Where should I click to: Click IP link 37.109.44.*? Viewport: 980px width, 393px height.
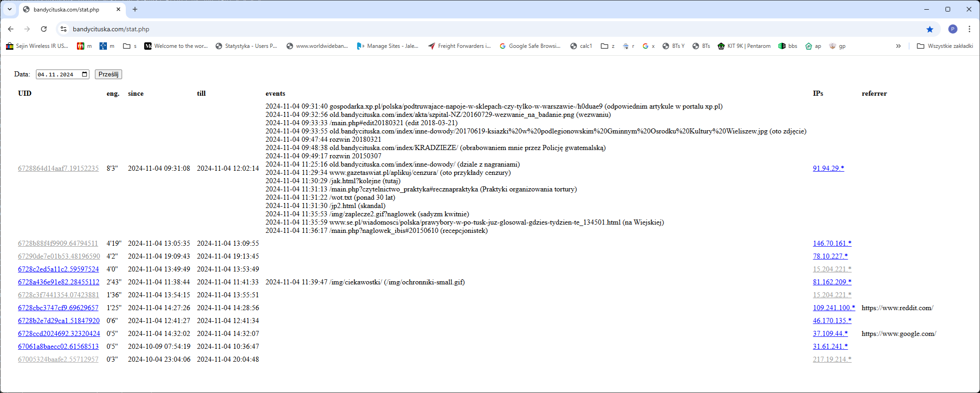(x=830, y=334)
